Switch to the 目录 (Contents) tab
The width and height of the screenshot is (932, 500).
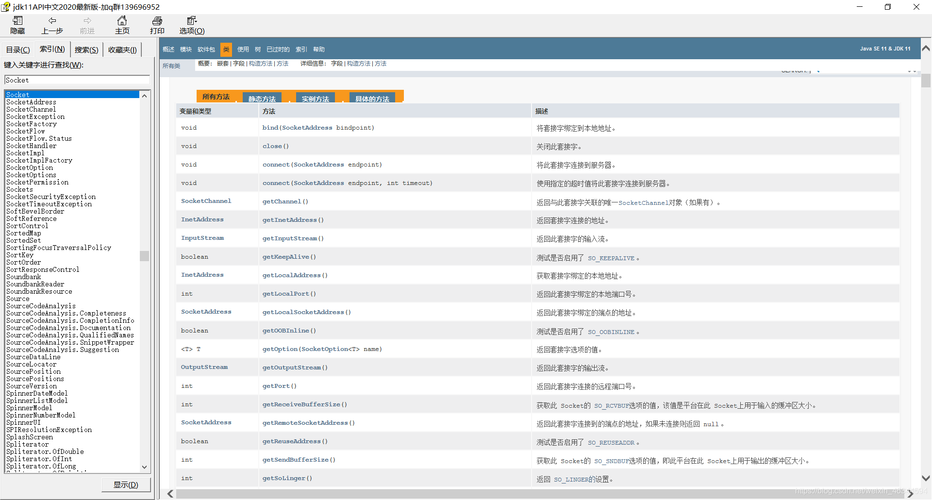(x=17, y=49)
